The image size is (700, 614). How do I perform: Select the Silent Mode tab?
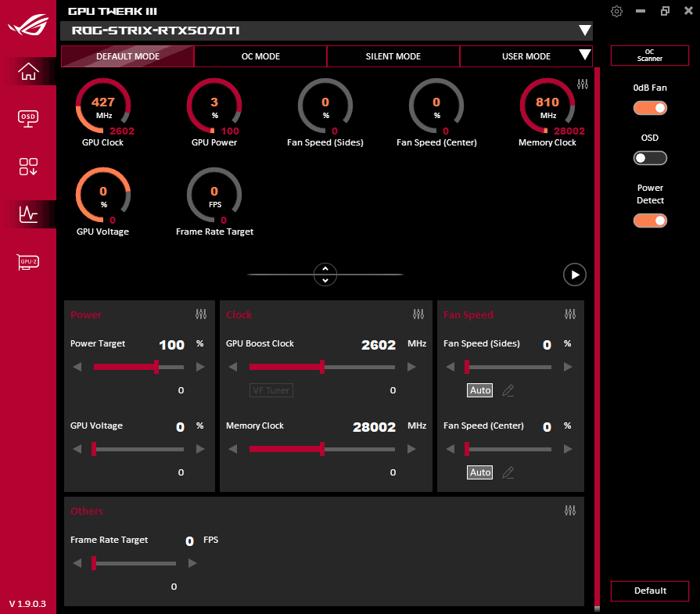point(393,56)
